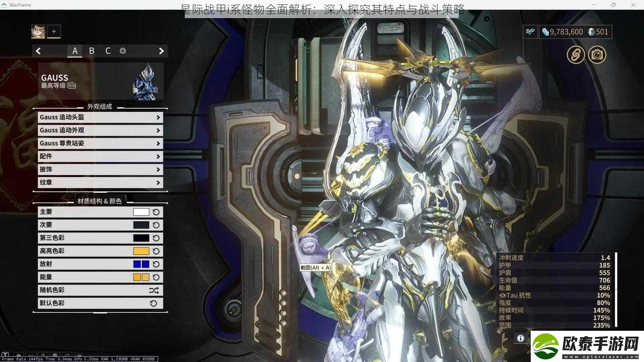Reset the 高亮色彩 accent color
The width and height of the screenshot is (644, 362).
click(156, 251)
